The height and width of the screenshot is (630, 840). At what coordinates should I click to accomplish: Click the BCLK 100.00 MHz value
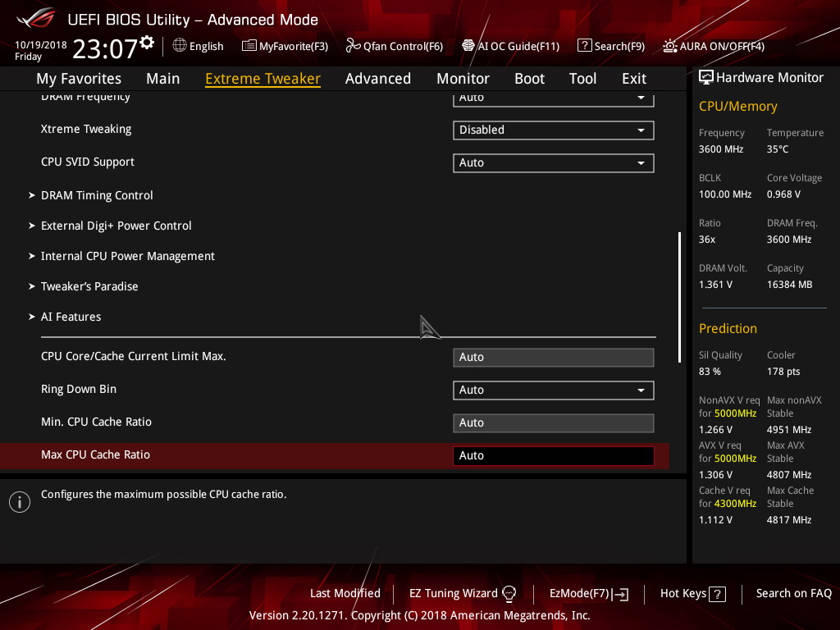(x=725, y=194)
